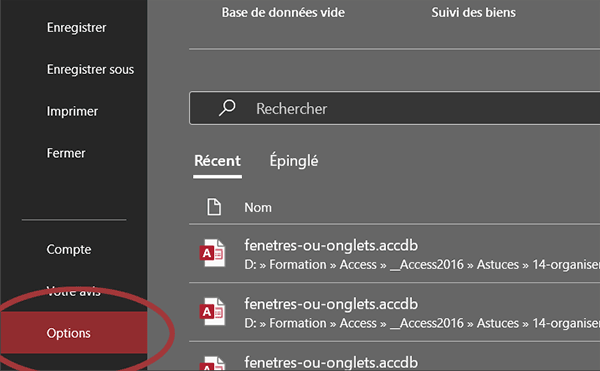Choose the Base de données vide template
The height and width of the screenshot is (371, 600).
pos(283,13)
